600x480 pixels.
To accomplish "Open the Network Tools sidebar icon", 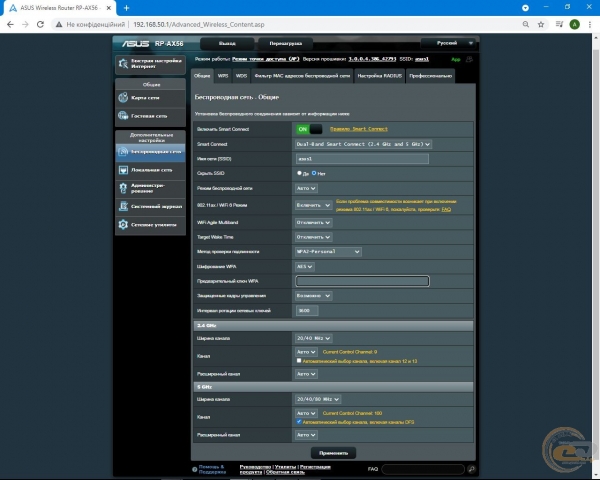I will (123, 225).
